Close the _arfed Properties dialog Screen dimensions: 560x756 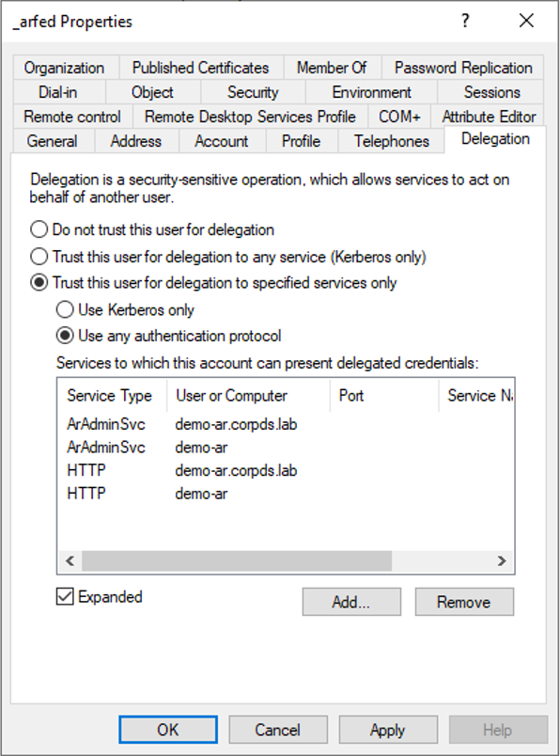pos(526,21)
